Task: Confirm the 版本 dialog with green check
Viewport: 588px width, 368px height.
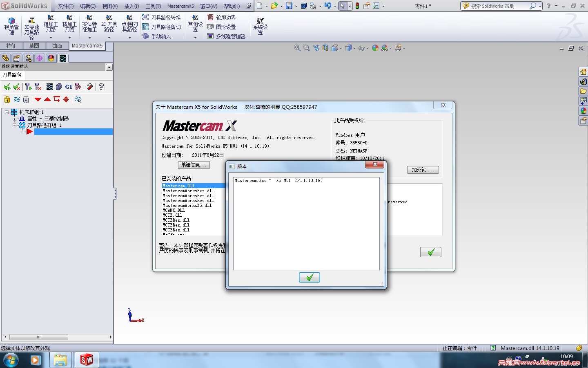Action: pyautogui.click(x=310, y=278)
